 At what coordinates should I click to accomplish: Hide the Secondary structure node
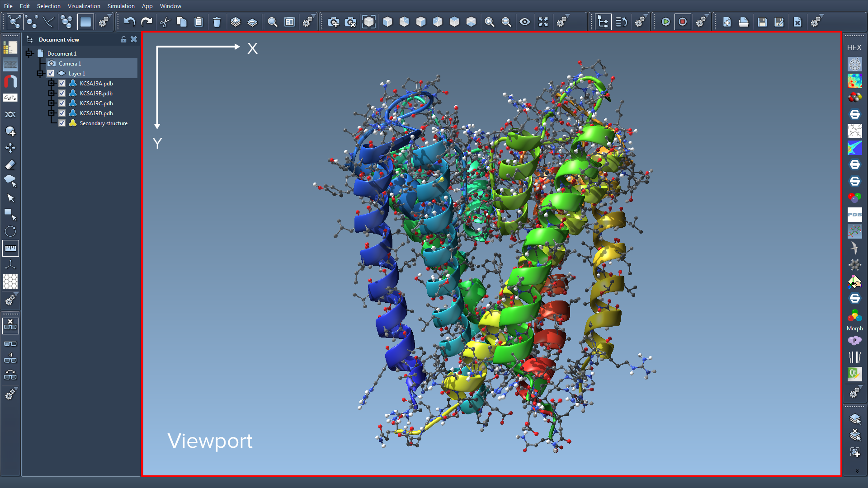coord(62,123)
